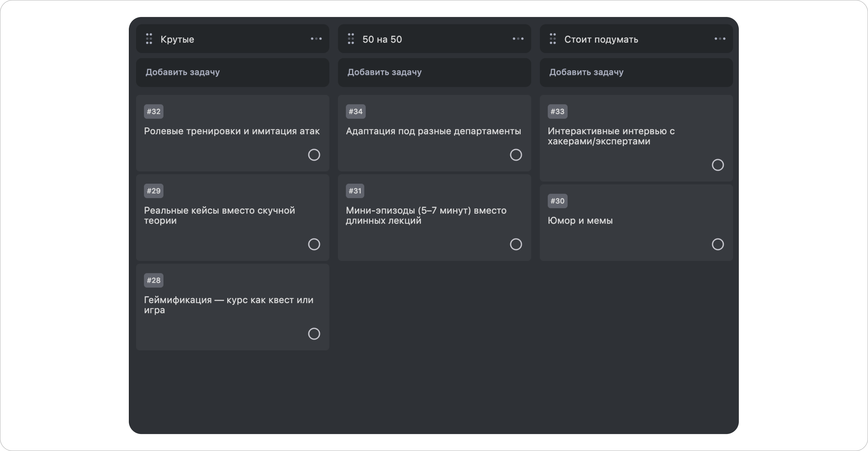
Task: Toggle the completion circle on task #33
Action: pyautogui.click(x=717, y=165)
